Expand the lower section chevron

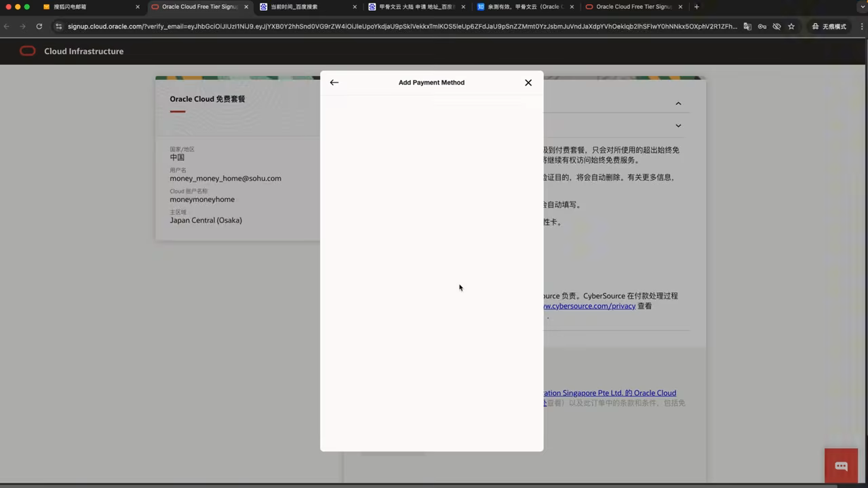(x=678, y=125)
